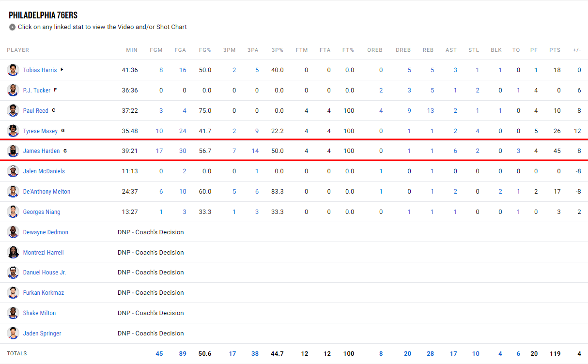Open Jalen McDaniels player link
The height and width of the screenshot is (364, 588).
pyautogui.click(x=44, y=171)
